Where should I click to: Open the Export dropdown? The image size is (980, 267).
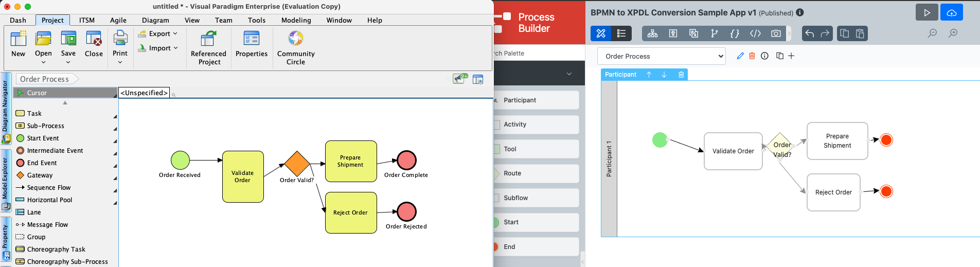pyautogui.click(x=158, y=33)
